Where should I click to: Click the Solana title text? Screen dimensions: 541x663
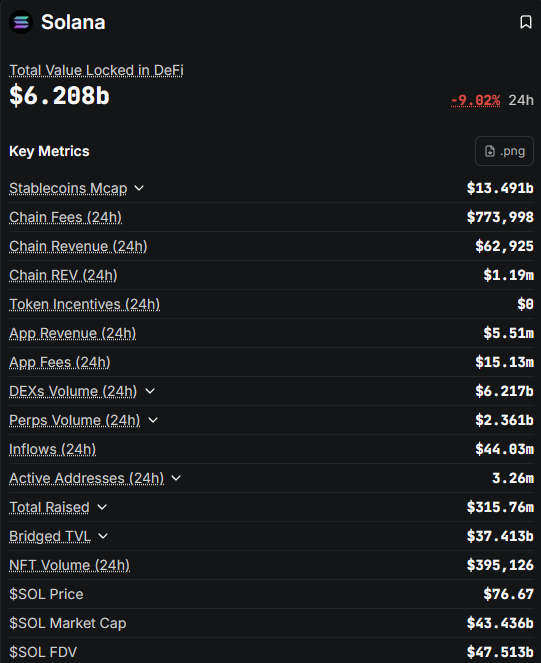click(73, 22)
